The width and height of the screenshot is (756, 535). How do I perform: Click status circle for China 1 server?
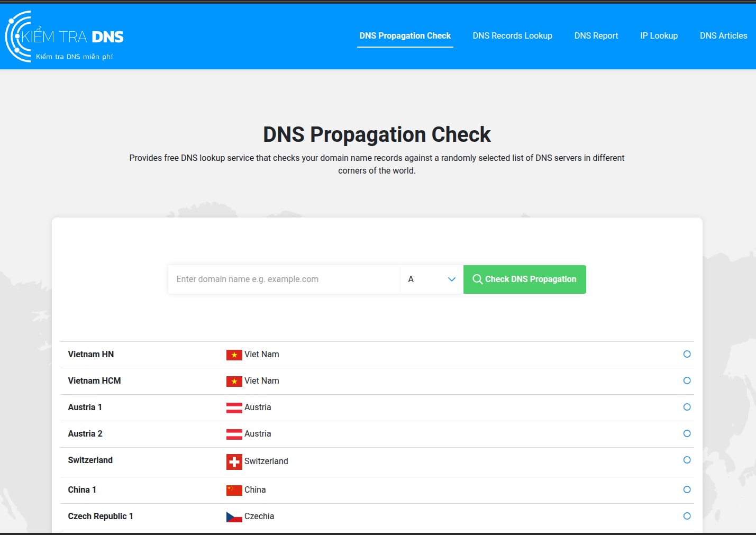pos(687,489)
